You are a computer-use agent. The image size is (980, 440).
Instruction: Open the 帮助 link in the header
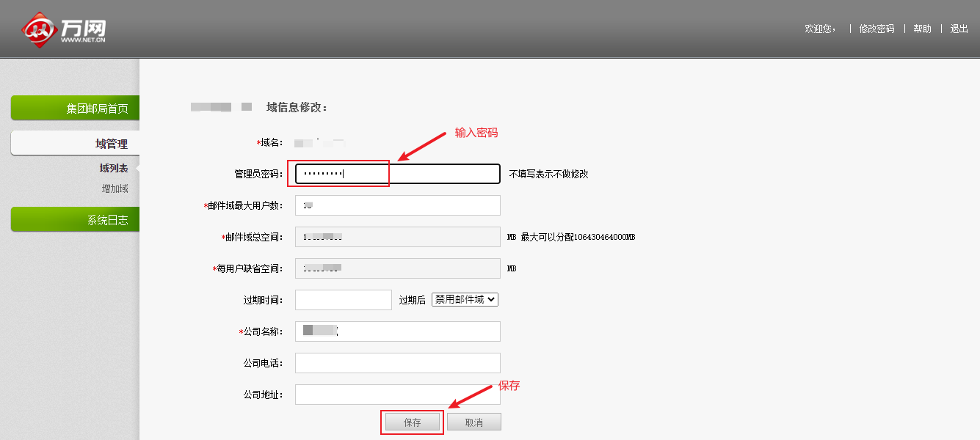[x=922, y=29]
